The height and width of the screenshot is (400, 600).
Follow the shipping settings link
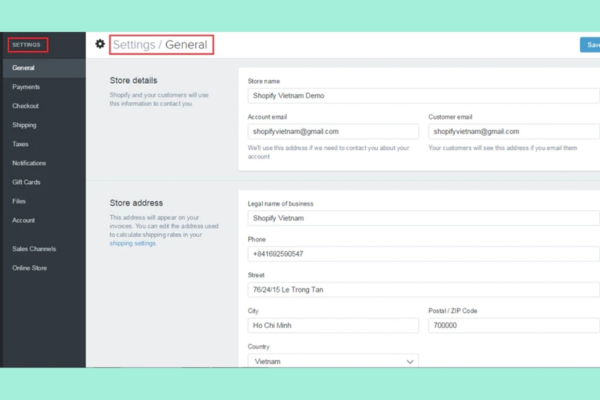click(x=132, y=243)
